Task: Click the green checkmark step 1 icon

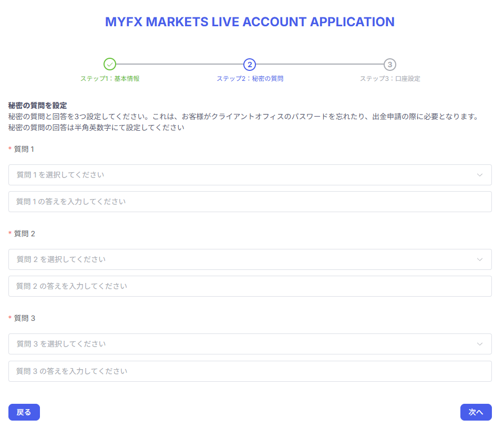Action: tap(110, 64)
